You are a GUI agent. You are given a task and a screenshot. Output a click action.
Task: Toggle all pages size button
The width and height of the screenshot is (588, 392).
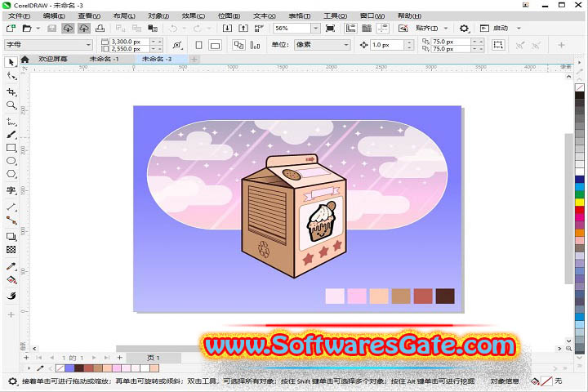tap(238, 45)
